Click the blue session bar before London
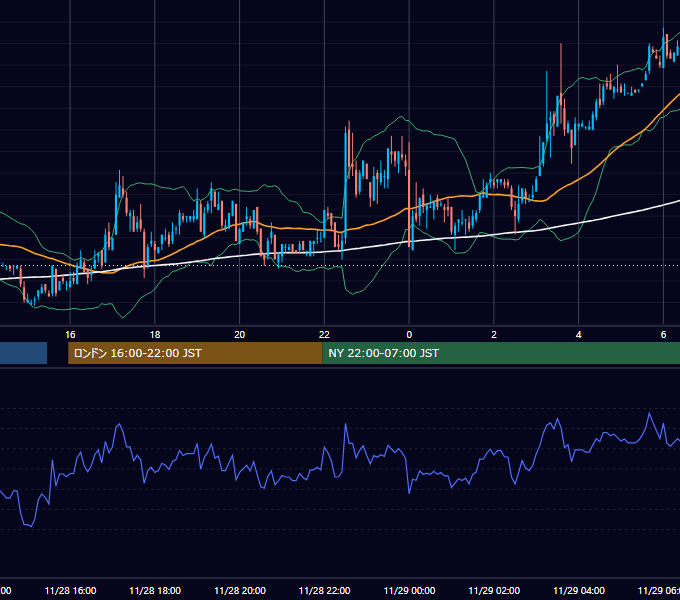Viewport: 680px width, 600px height. tap(23, 353)
